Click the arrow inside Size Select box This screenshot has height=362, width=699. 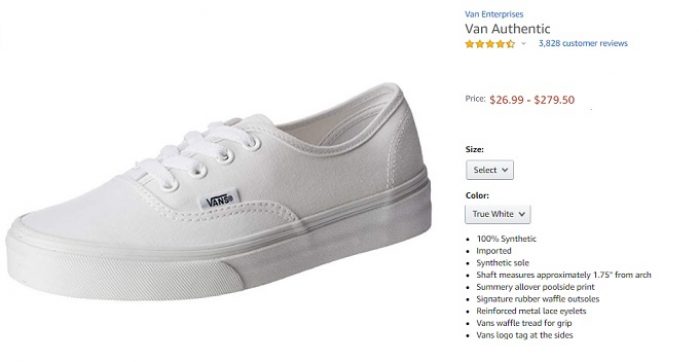505,170
